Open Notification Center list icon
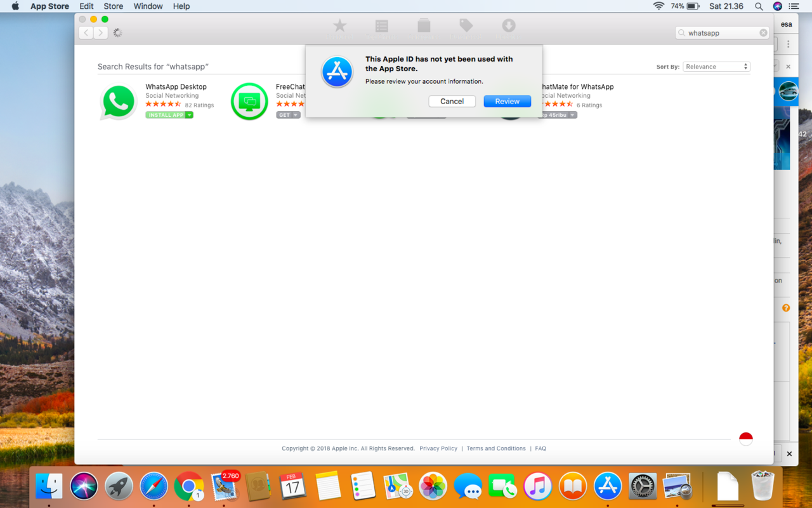 click(794, 6)
